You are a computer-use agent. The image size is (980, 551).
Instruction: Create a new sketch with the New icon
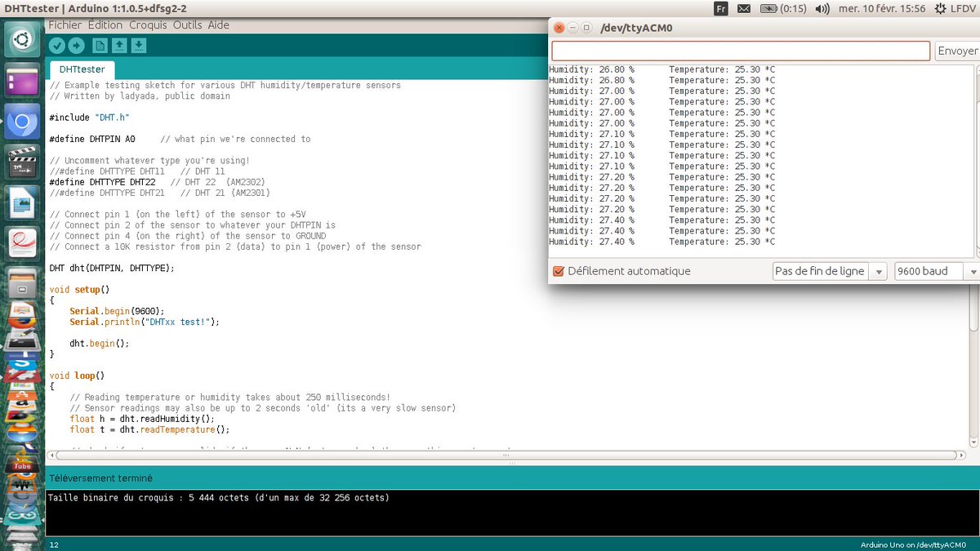(98, 46)
